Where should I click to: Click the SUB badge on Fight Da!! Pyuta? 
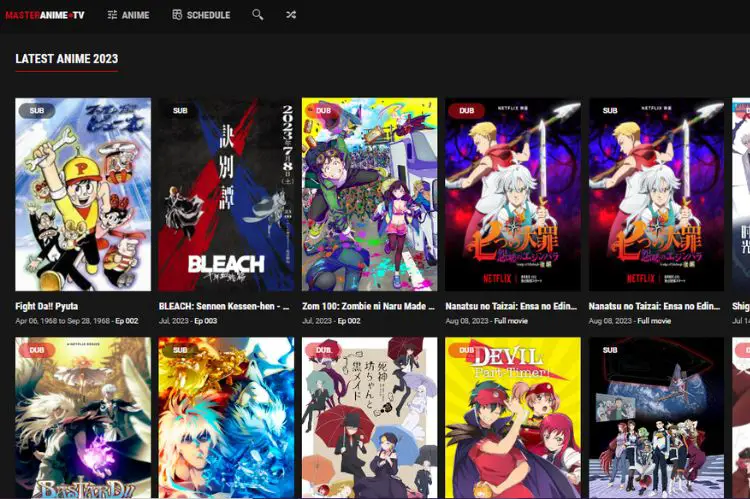(x=37, y=111)
